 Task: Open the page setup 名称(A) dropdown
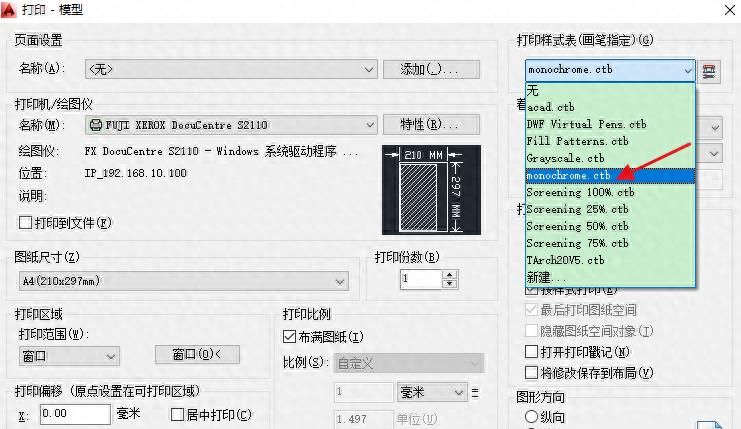pos(231,69)
